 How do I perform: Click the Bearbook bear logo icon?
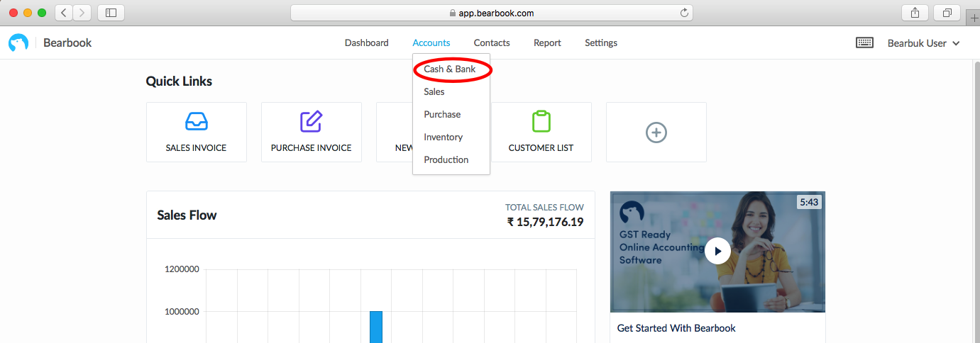(x=18, y=43)
